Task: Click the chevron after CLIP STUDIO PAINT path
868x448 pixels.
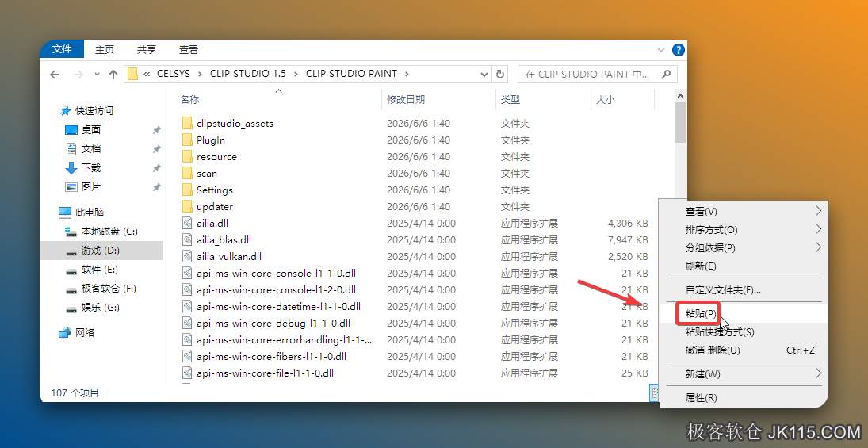Action: coord(407,74)
